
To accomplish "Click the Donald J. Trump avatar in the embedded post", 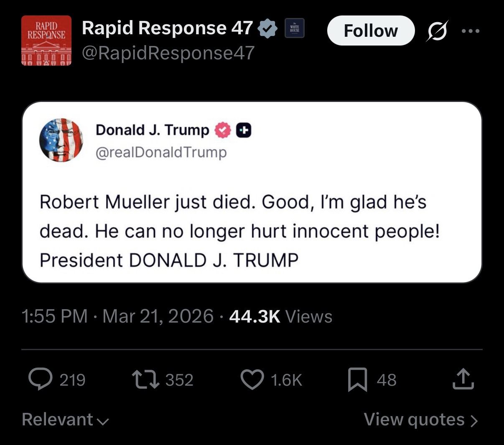I will click(61, 140).
